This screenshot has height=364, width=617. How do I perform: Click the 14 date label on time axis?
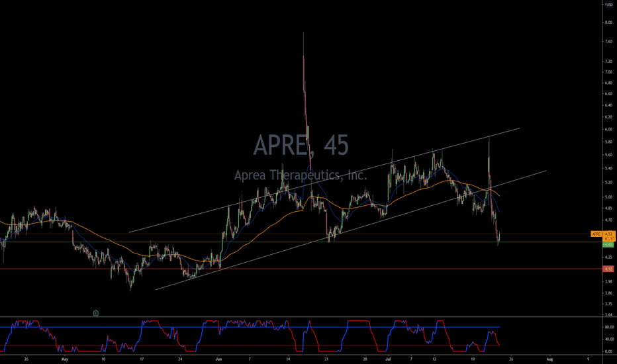click(x=288, y=359)
